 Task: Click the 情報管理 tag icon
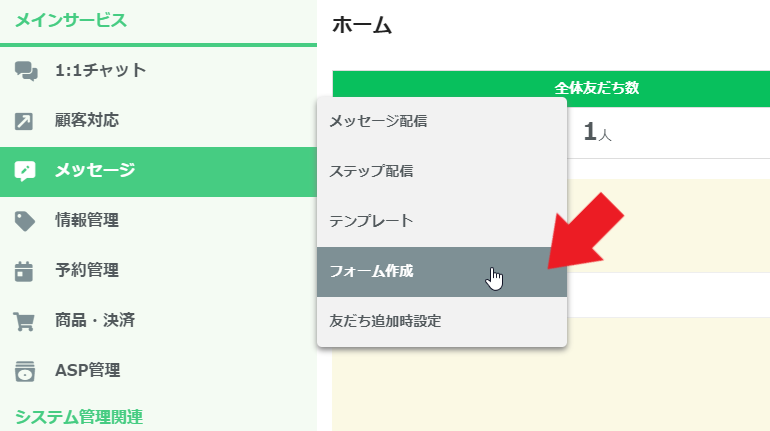tap(25, 221)
